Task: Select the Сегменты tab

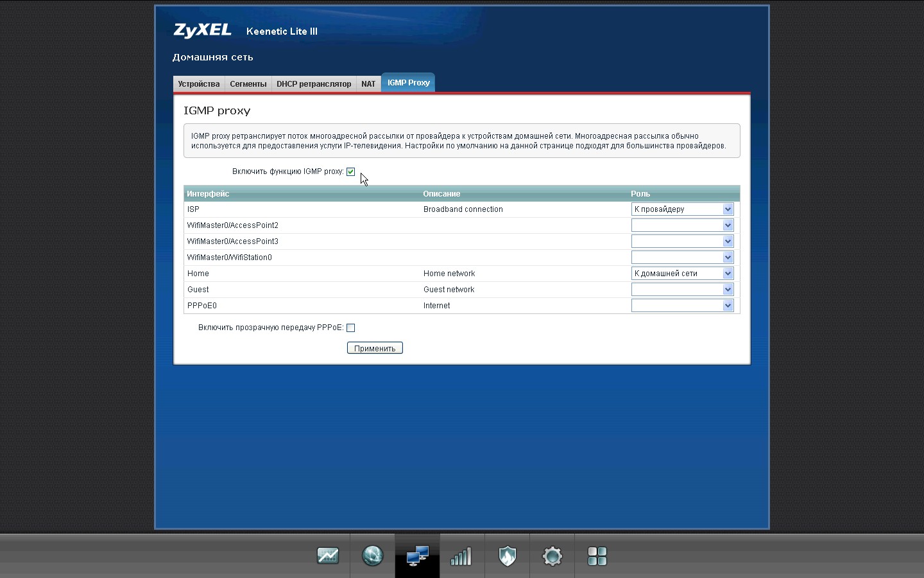Action: pos(248,84)
